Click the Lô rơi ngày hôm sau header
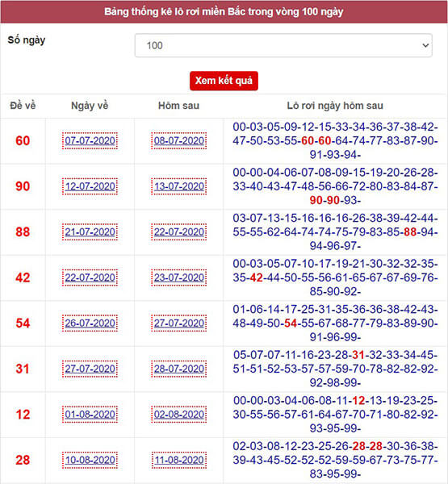This screenshot has height=484, width=448. tap(335, 106)
